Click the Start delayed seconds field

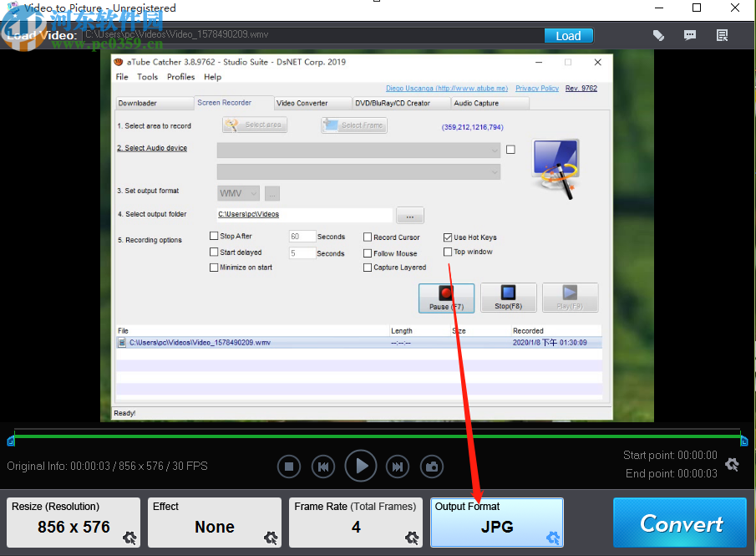302,252
